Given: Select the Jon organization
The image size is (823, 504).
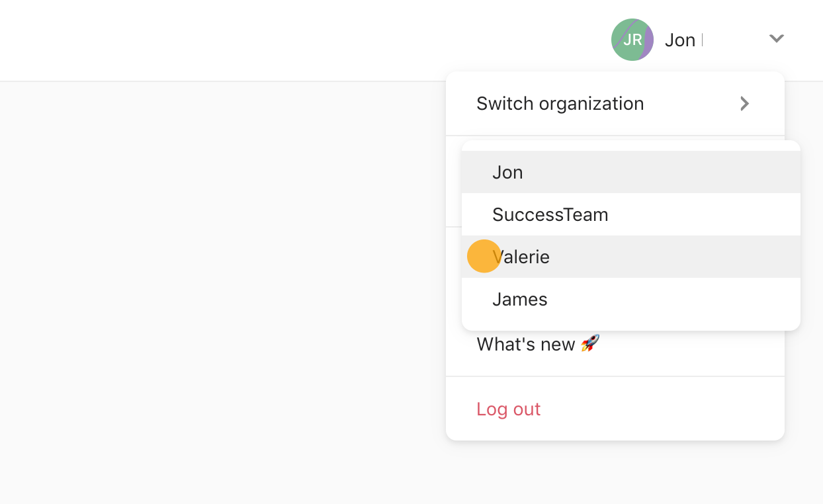Looking at the screenshot, I should click(x=631, y=172).
